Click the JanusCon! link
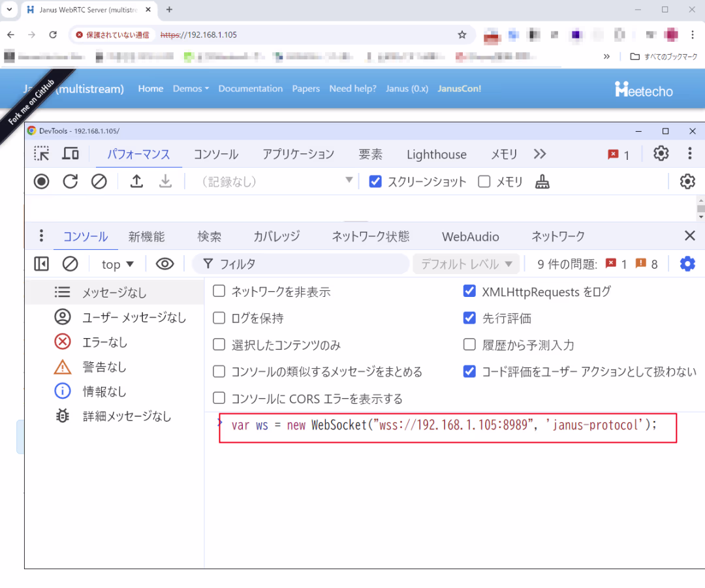Image resolution: width=705 pixels, height=588 pixels. [x=459, y=89]
